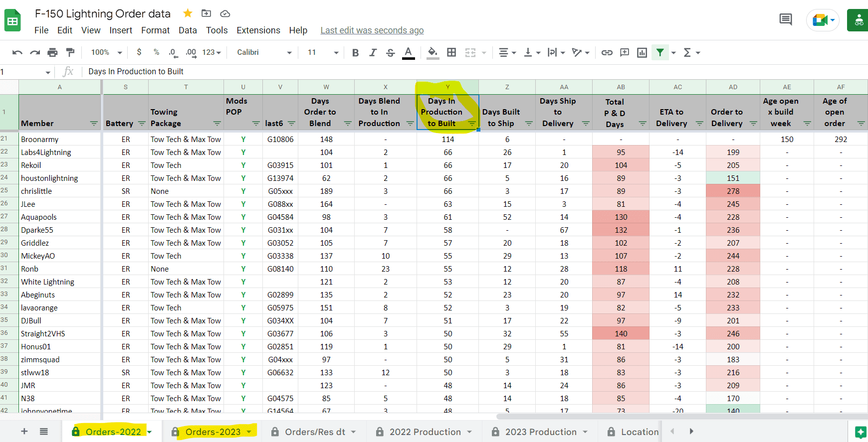868x442 pixels.
Task: Click 'Last edit was seconds ago' link
Action: [x=372, y=30]
